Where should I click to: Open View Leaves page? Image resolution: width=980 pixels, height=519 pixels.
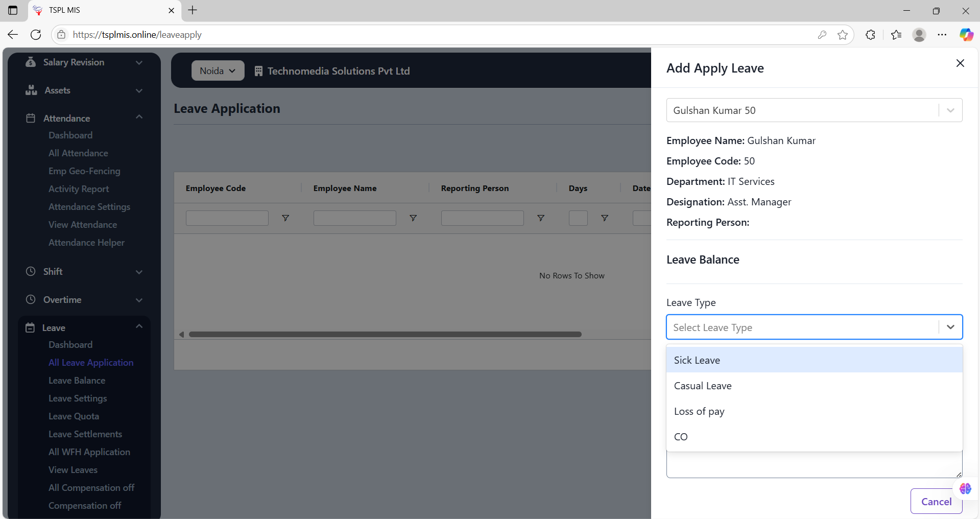tap(73, 470)
